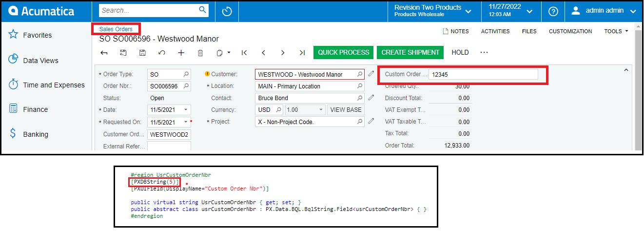Go to the previous record
This screenshot has width=644, height=232.
(263, 53)
